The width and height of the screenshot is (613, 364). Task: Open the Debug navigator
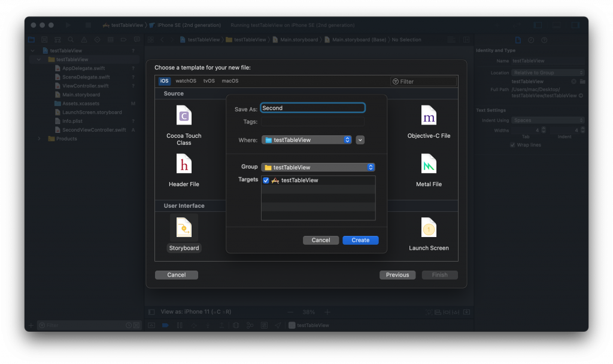pyautogui.click(x=111, y=40)
